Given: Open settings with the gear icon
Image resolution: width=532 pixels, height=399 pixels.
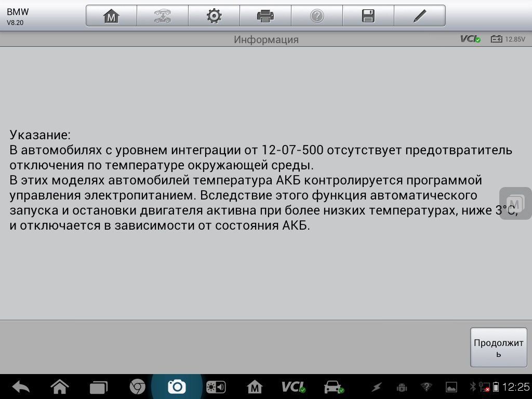Looking at the screenshot, I should (214, 16).
